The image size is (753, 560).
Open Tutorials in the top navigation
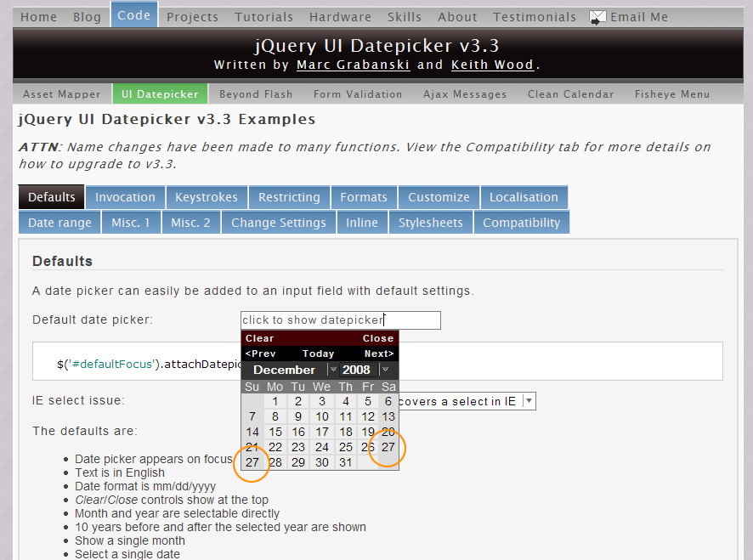tap(263, 17)
